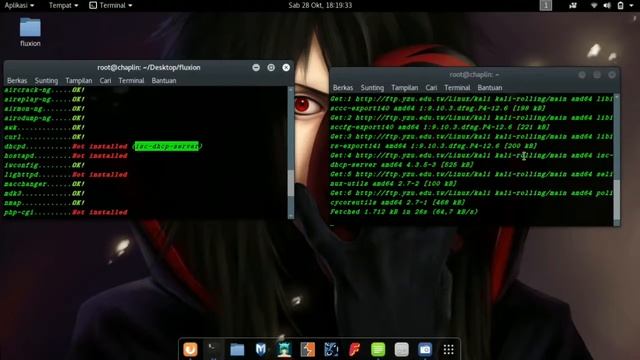
Task: Click hostapd Not installed line
Action: 66,156
